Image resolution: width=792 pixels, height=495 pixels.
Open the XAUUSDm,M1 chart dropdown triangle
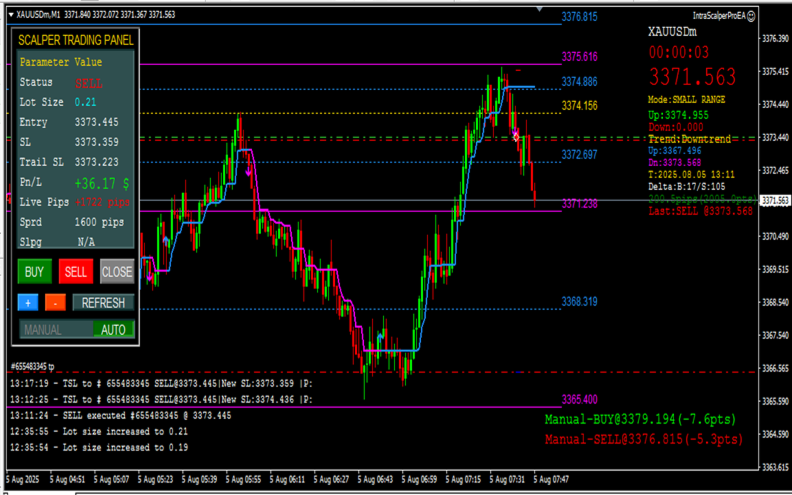[11, 15]
